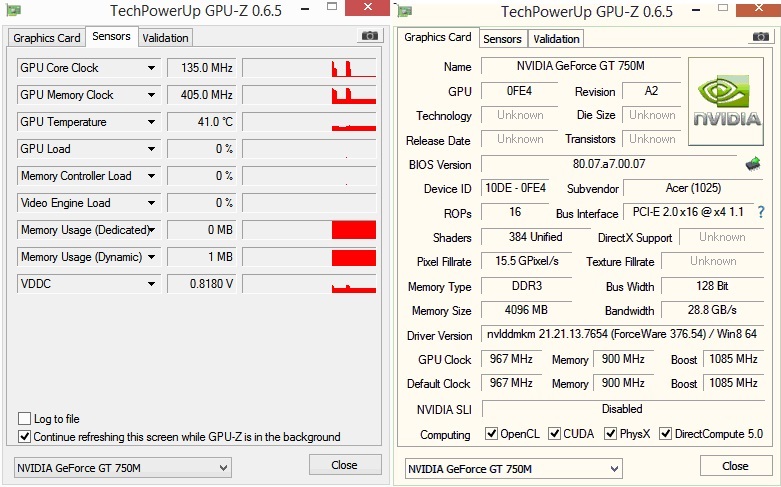Minimize the left GPU-Z window

point(306,9)
